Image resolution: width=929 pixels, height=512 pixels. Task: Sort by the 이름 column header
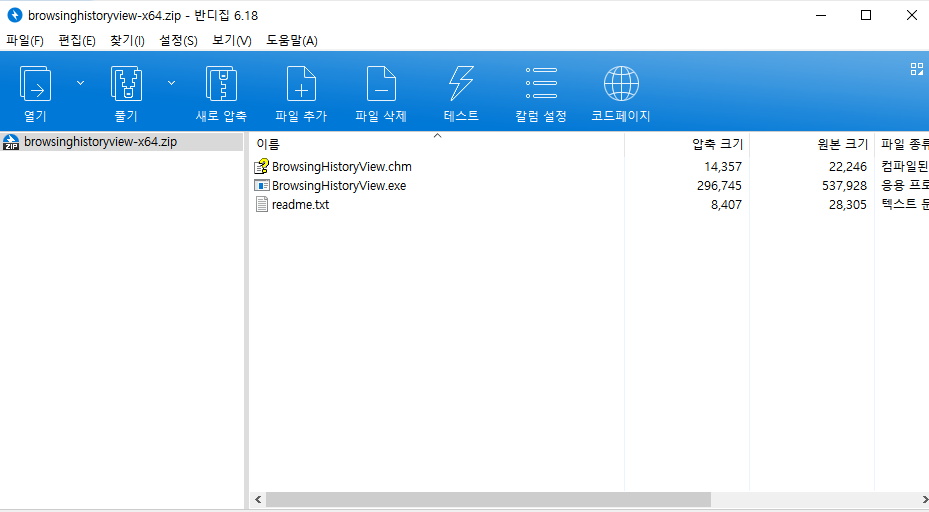[x=437, y=144]
